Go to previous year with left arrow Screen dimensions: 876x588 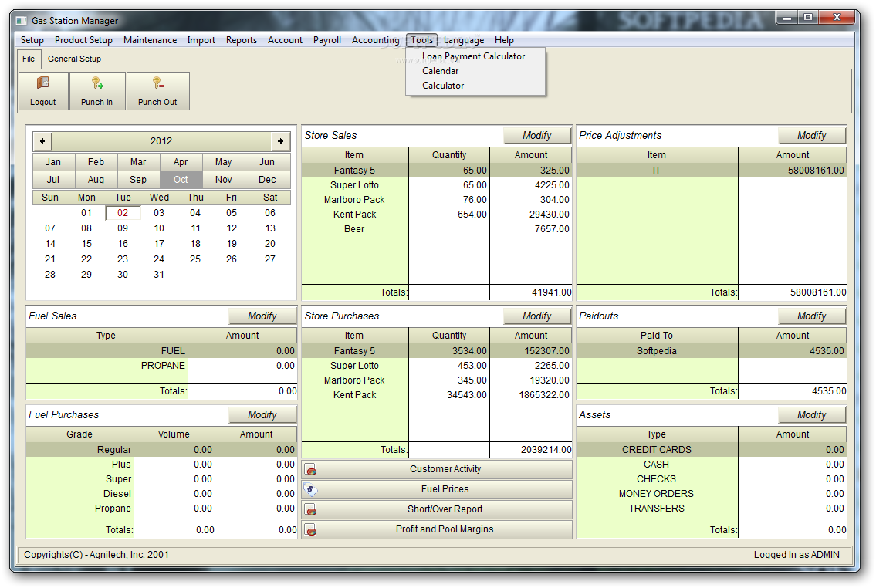point(42,141)
